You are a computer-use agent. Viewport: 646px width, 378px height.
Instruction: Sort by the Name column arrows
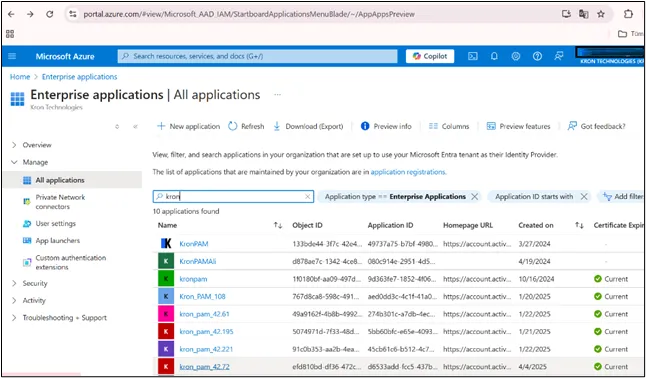[278, 225]
